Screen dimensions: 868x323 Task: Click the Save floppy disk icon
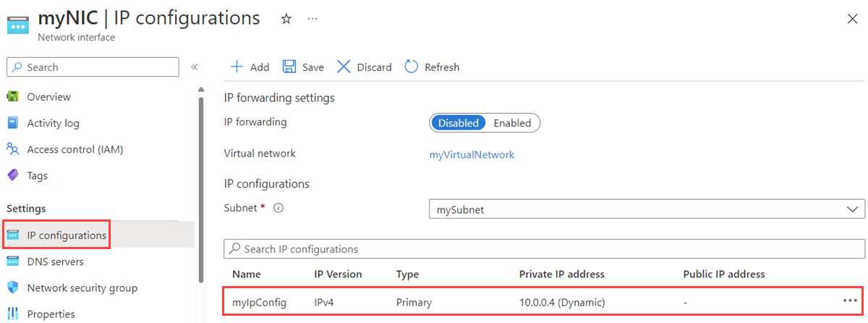click(289, 67)
